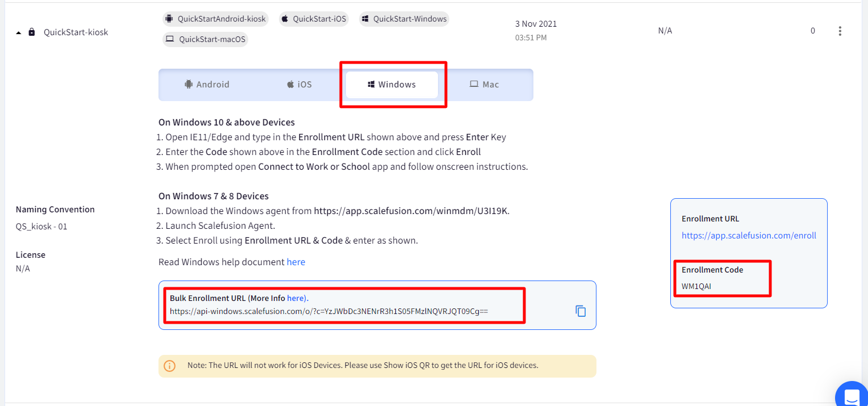
Task: Collapse the QuickStart-kiosk row arrow
Action: pos(19,33)
